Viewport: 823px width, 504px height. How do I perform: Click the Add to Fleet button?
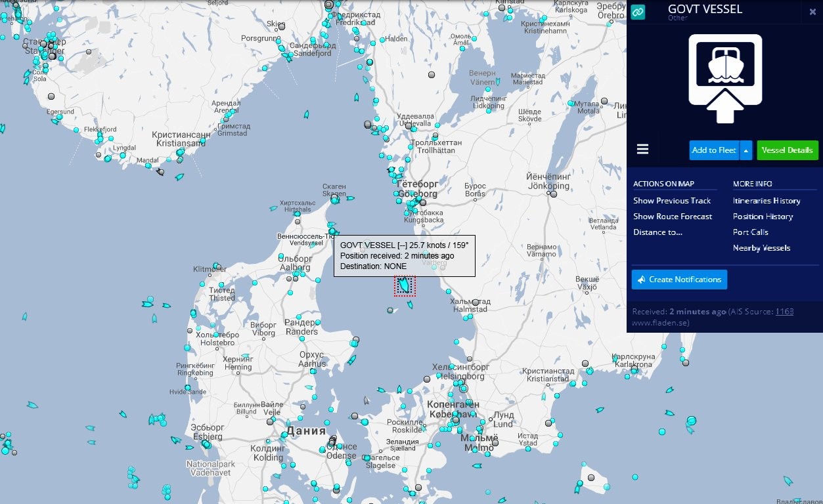tap(714, 150)
